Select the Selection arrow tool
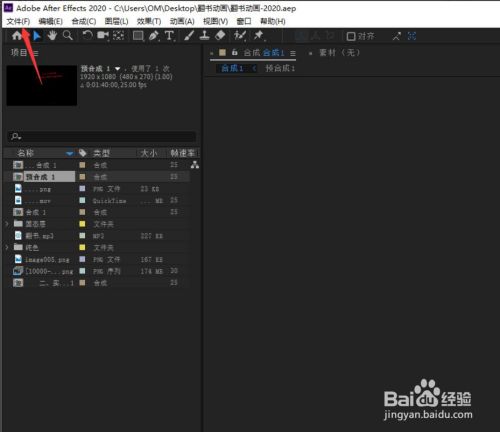The width and height of the screenshot is (500, 432). pos(37,36)
